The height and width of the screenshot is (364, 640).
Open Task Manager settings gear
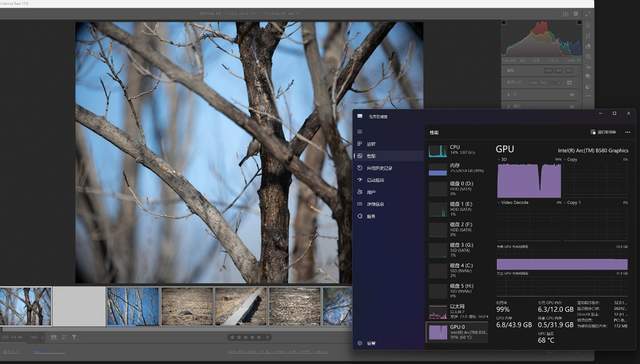click(360, 343)
